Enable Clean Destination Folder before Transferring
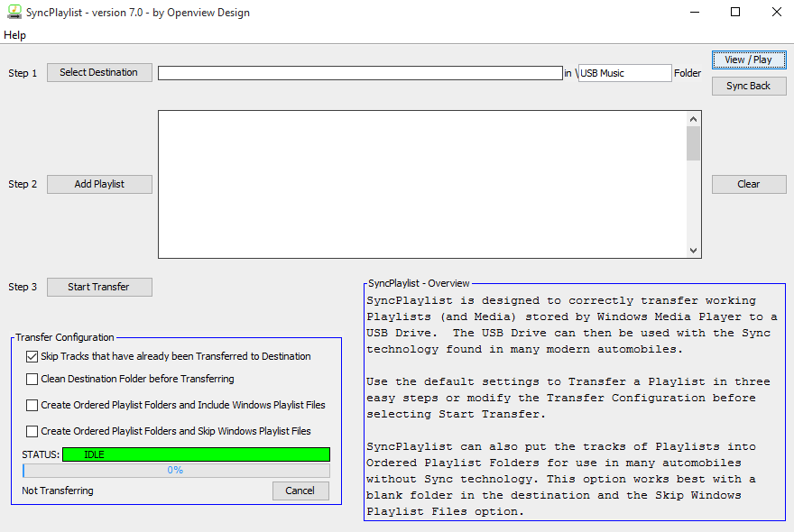This screenshot has width=794, height=532. click(32, 380)
